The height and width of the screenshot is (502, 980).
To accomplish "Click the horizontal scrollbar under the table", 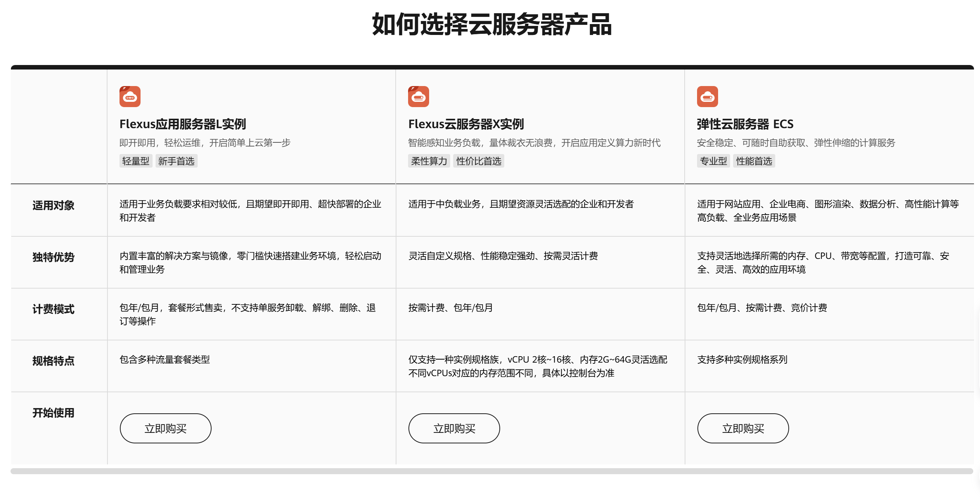I will pyautogui.click(x=492, y=472).
